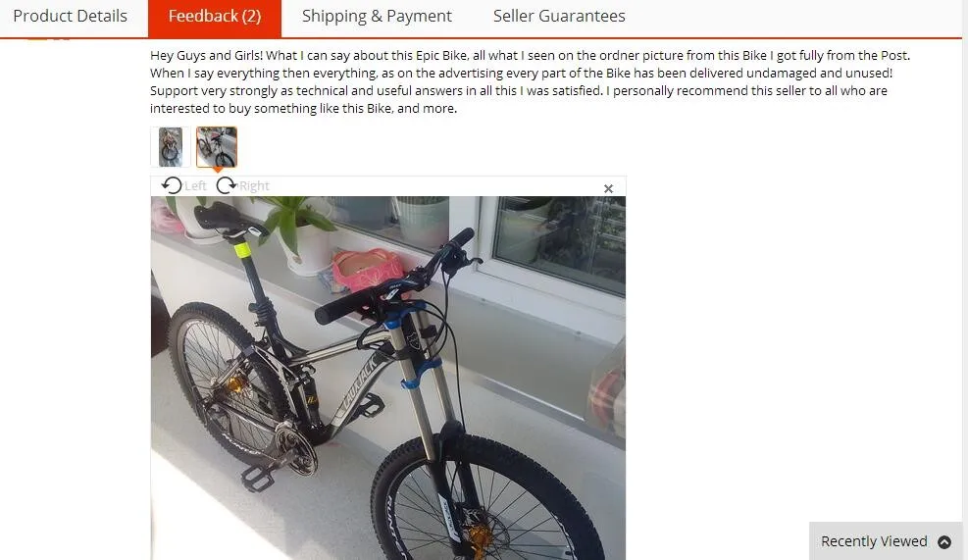Open the Seller Guarantees tab
This screenshot has height=560, width=968.
[559, 16]
